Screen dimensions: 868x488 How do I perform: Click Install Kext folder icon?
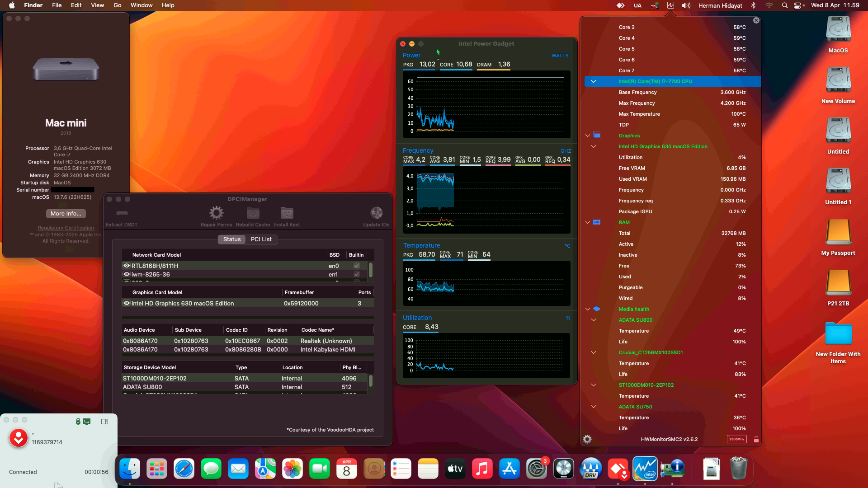(287, 213)
